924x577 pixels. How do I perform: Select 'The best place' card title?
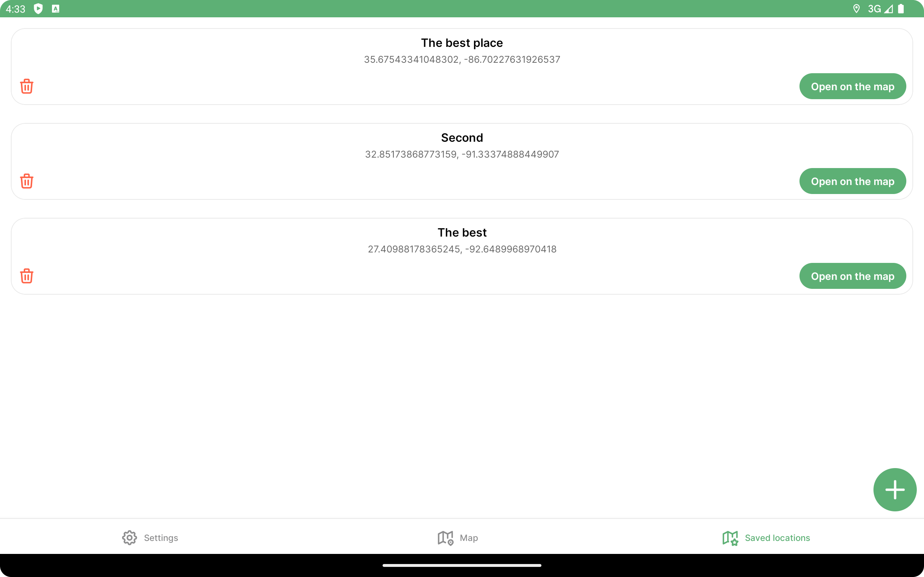pyautogui.click(x=462, y=43)
